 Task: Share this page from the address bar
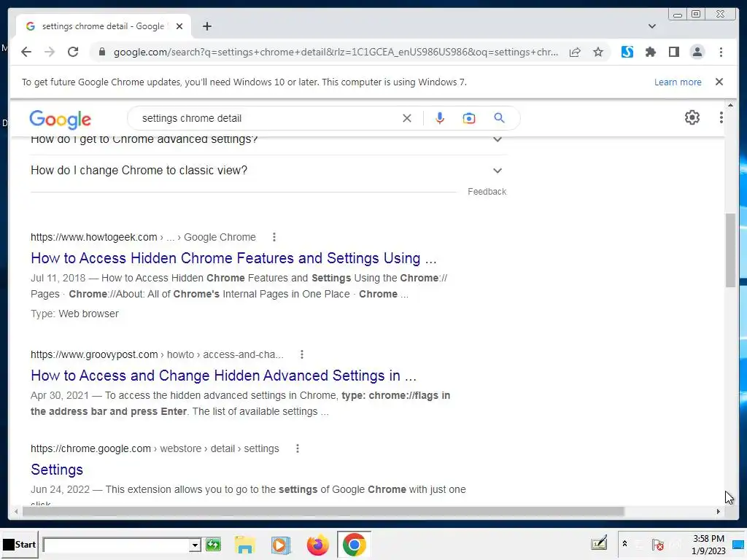tap(575, 52)
